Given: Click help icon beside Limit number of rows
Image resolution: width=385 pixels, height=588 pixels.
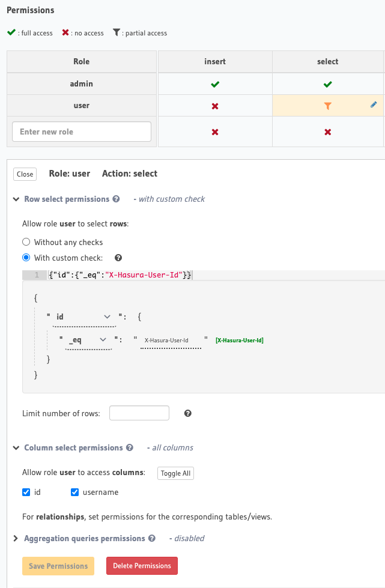Looking at the screenshot, I should [188, 413].
